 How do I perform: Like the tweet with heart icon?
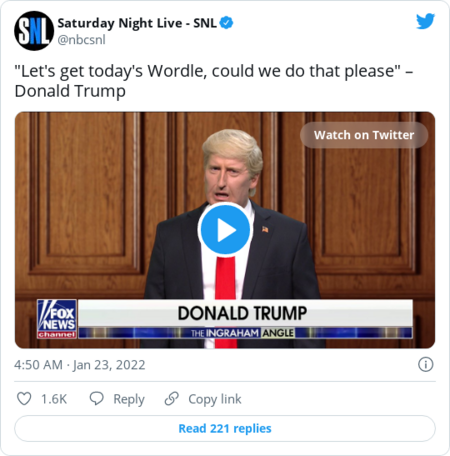click(24, 399)
